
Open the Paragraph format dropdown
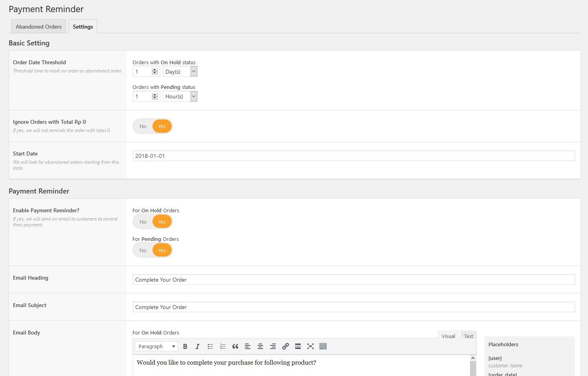tap(156, 346)
